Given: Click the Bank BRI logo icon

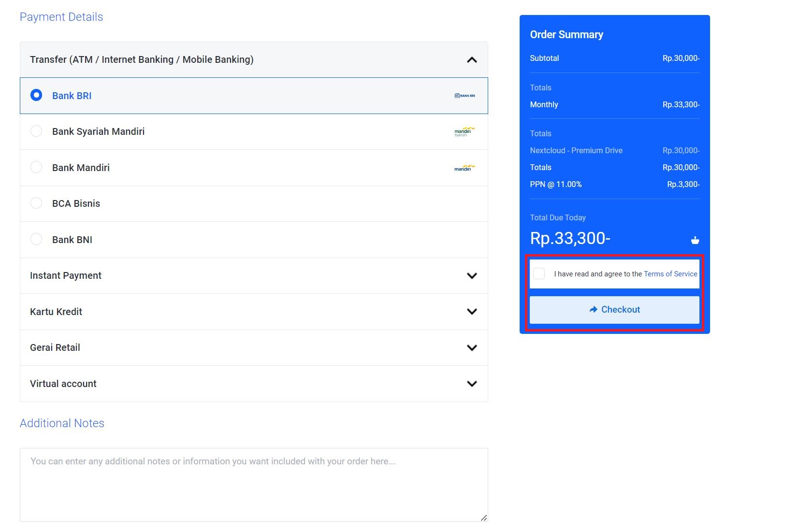Looking at the screenshot, I should point(465,96).
